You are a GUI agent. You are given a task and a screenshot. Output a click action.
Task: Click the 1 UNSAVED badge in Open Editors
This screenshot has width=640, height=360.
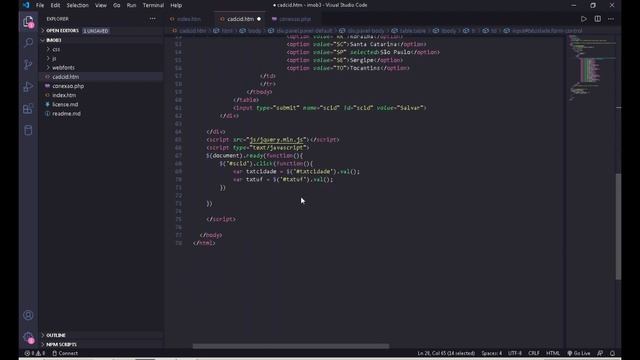click(96, 31)
